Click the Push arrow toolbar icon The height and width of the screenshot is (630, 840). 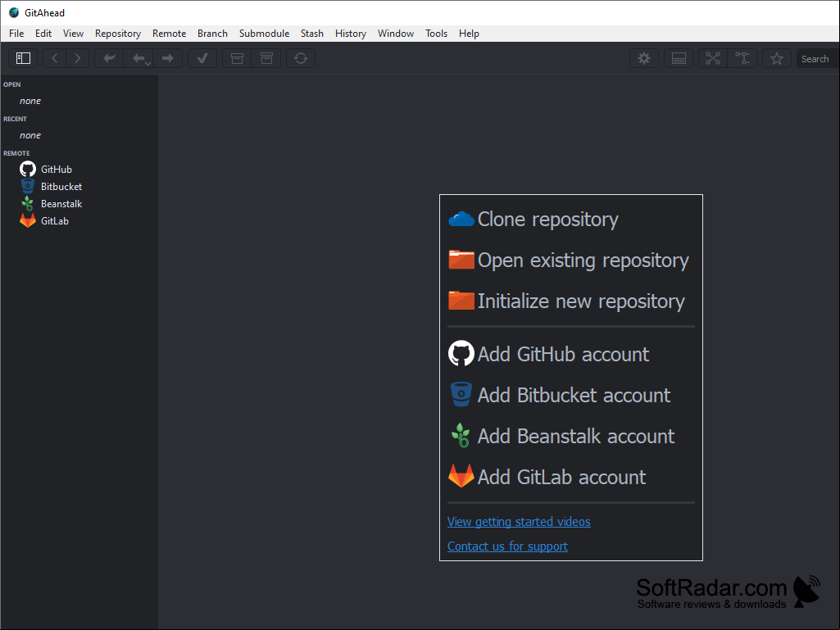coord(168,58)
